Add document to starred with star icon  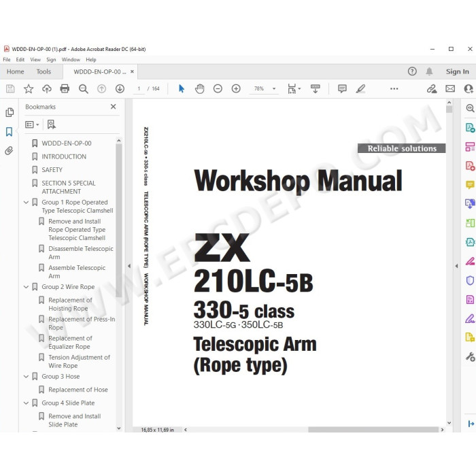[29, 88]
